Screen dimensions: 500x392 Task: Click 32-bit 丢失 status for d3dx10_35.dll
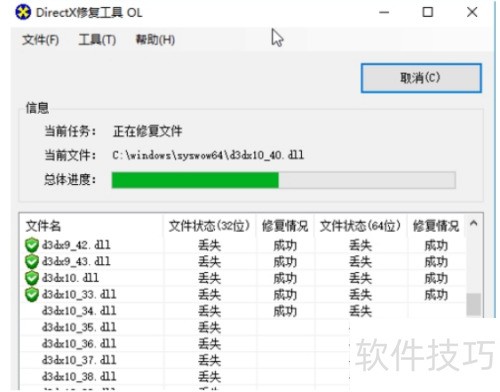pyautogui.click(x=209, y=328)
